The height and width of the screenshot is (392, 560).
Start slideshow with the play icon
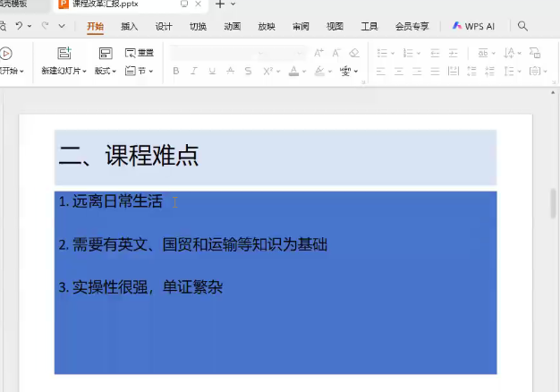[6, 54]
